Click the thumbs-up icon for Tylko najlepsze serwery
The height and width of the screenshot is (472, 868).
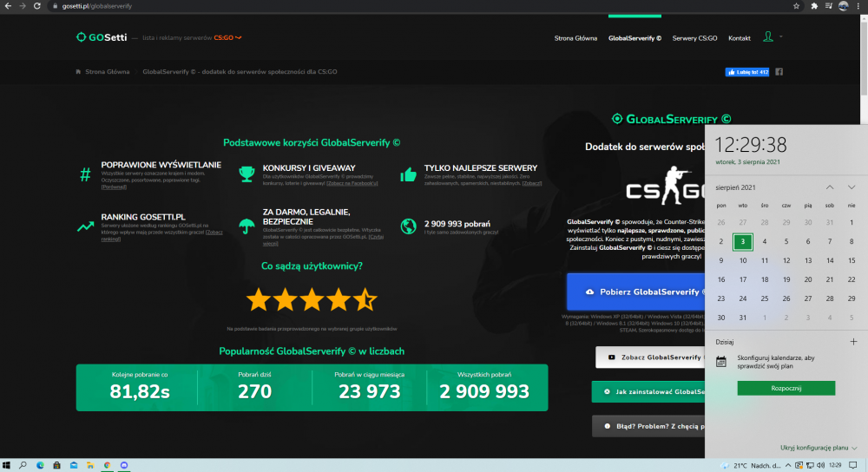point(408,175)
